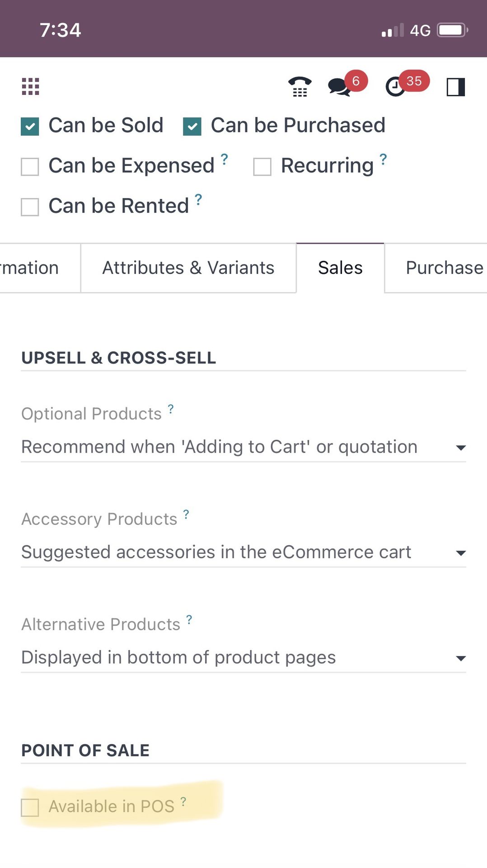Image resolution: width=487 pixels, height=868 pixels.
Task: Uncheck the Can be Sold checkbox
Action: [30, 127]
